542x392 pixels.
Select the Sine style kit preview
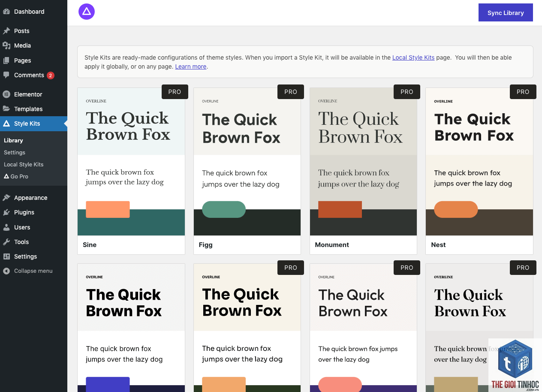tap(131, 162)
